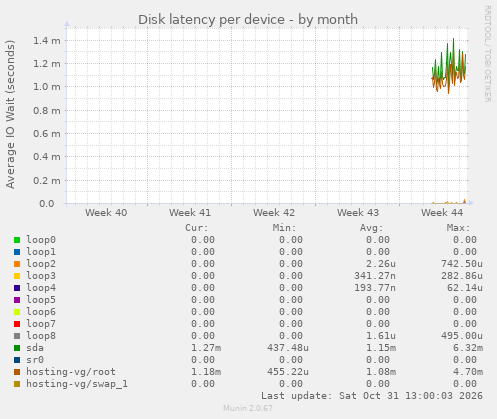Select the loop4 dark purple swatch
This screenshot has height=419, width=497.
tap(17, 288)
